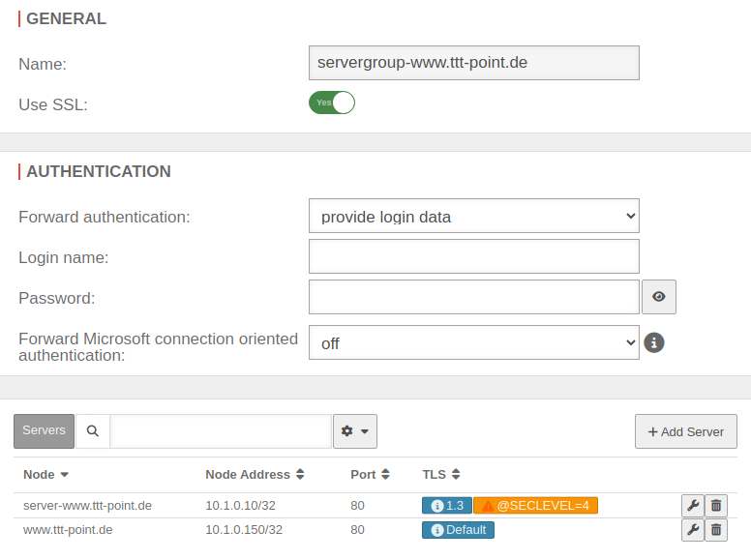Click trash icon for www.ttt-point.de row
Screen dimensions: 751x560
[716, 529]
